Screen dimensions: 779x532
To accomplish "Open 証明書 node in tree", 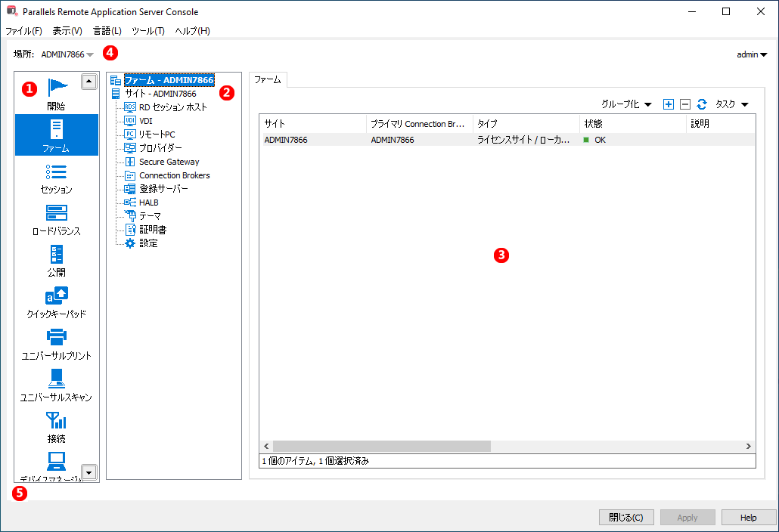I will coord(153,229).
